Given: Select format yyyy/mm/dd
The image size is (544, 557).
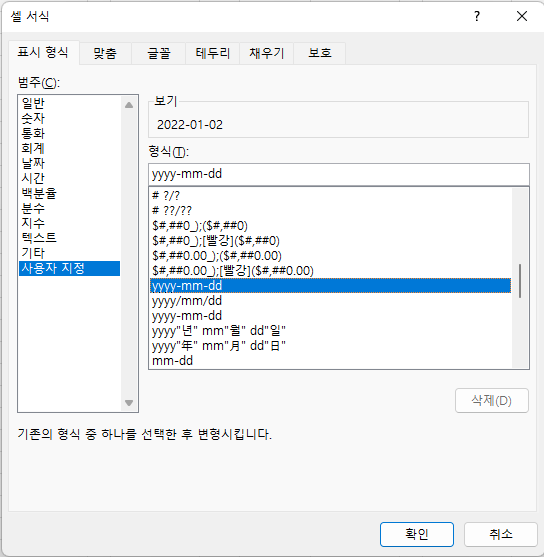Looking at the screenshot, I should (330, 301).
